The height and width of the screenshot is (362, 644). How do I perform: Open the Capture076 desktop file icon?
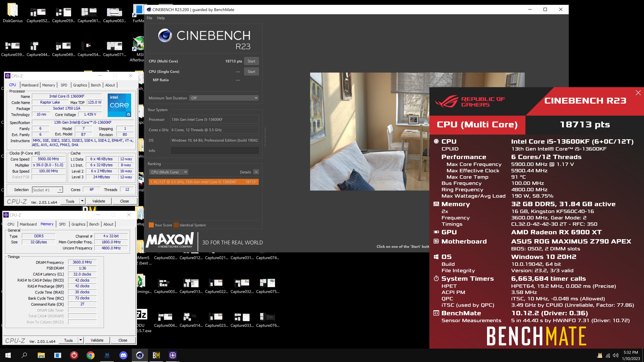[x=267, y=320]
